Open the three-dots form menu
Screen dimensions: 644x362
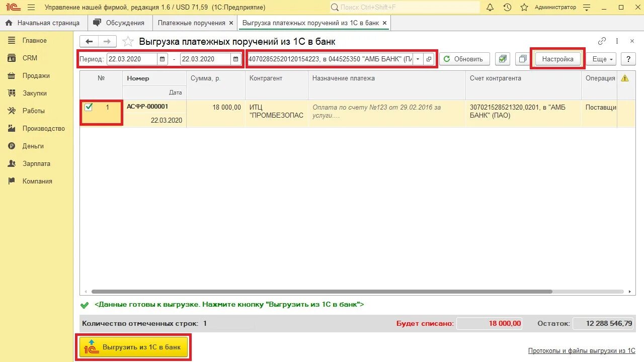(x=618, y=41)
